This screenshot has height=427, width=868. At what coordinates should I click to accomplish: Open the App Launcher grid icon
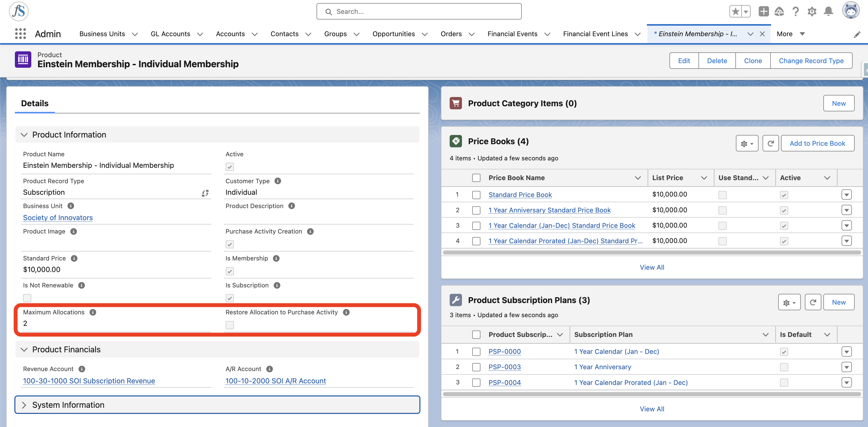coord(21,34)
